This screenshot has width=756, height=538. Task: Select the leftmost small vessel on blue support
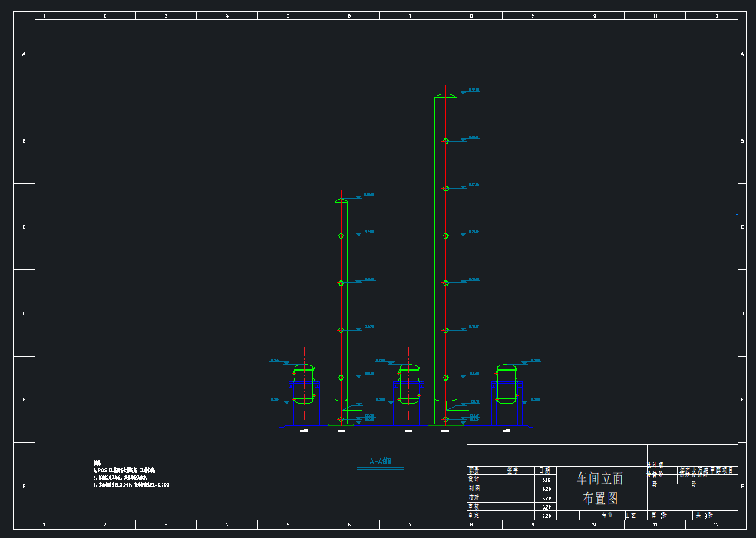coord(304,385)
